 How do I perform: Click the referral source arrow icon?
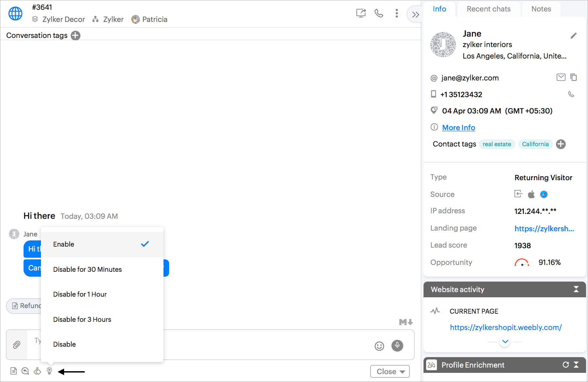(x=518, y=194)
